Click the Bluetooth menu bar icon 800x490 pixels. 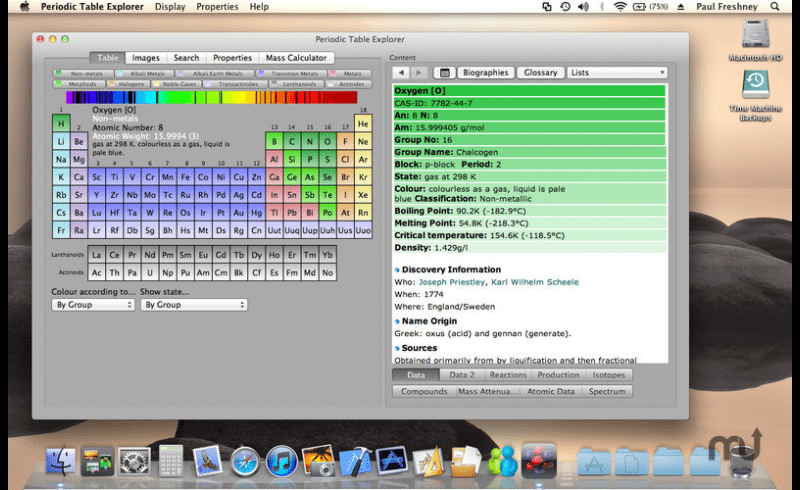tap(602, 7)
